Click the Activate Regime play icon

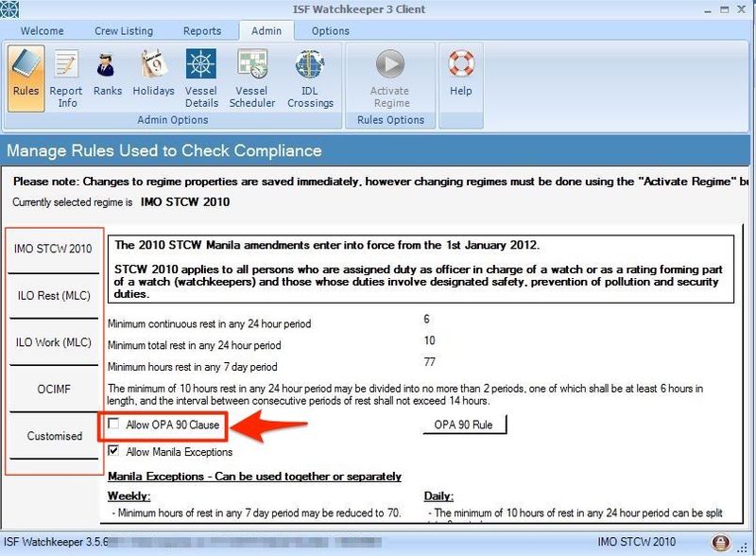(x=390, y=78)
